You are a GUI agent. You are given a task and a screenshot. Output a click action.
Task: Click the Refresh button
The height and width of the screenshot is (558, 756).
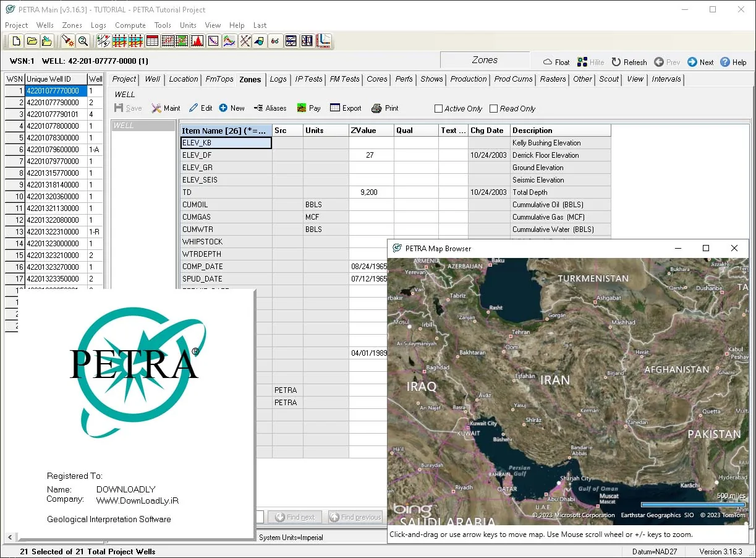click(x=629, y=62)
